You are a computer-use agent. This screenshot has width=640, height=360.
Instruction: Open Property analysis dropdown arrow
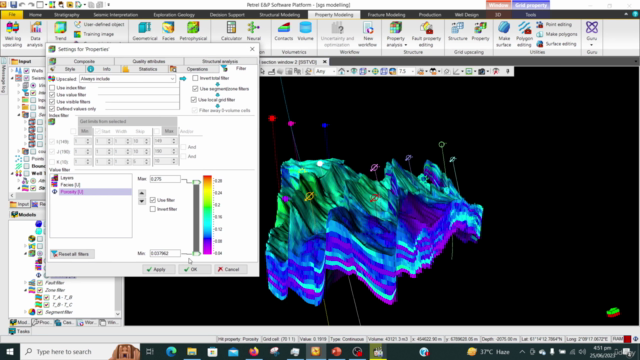(405, 45)
